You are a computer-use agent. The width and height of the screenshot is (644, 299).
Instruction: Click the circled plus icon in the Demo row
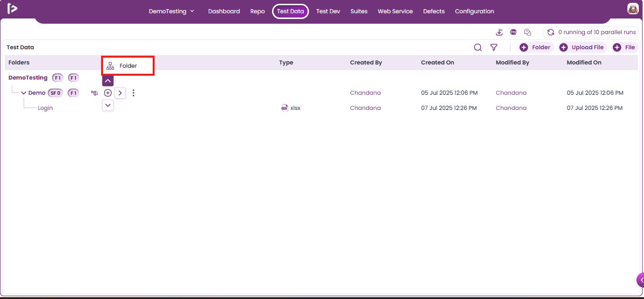coord(108,93)
